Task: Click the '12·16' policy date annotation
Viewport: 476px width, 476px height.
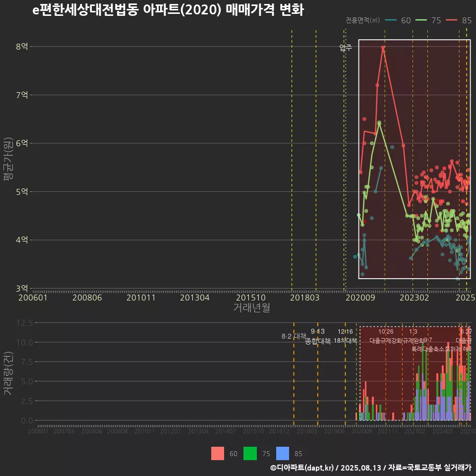Action: (346, 332)
